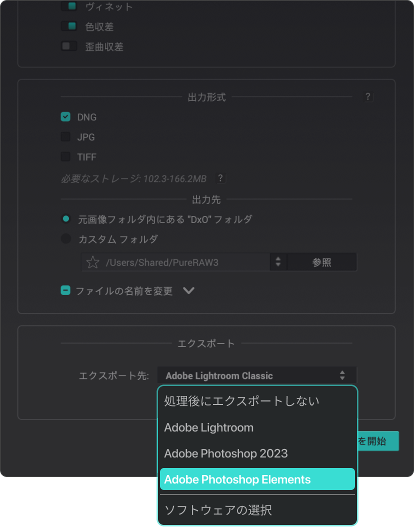Screen dimensions: 420x527
Task: Click the star favorite icon in path field
Action: click(x=92, y=262)
